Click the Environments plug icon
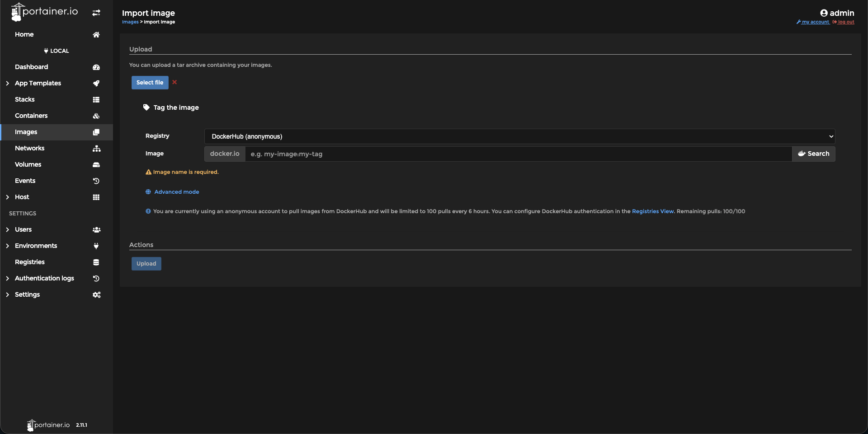Viewport: 868px width, 434px height. click(96, 246)
